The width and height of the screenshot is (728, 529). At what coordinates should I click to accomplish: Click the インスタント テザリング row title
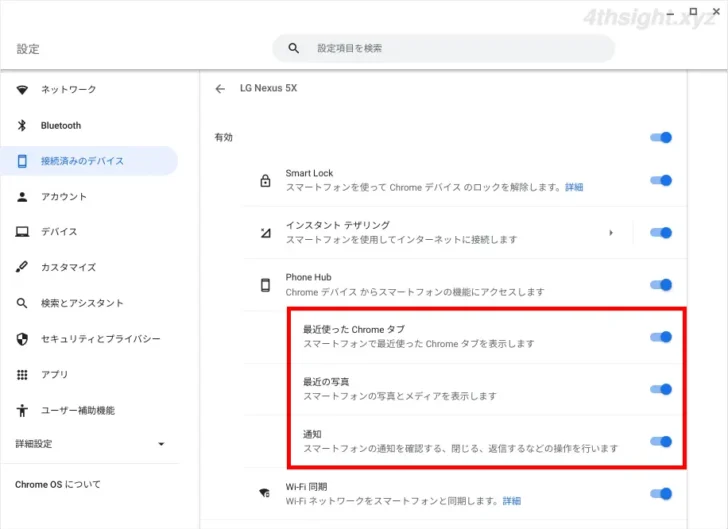[338, 225]
